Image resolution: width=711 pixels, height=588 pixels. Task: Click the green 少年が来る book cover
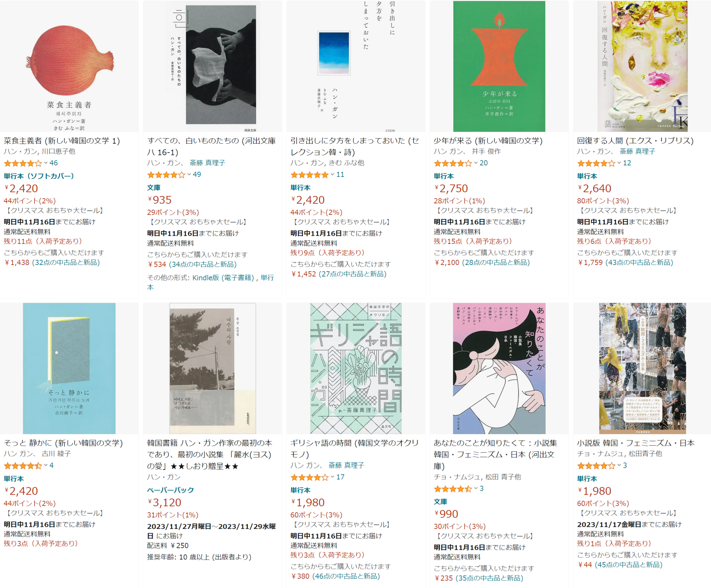click(499, 66)
